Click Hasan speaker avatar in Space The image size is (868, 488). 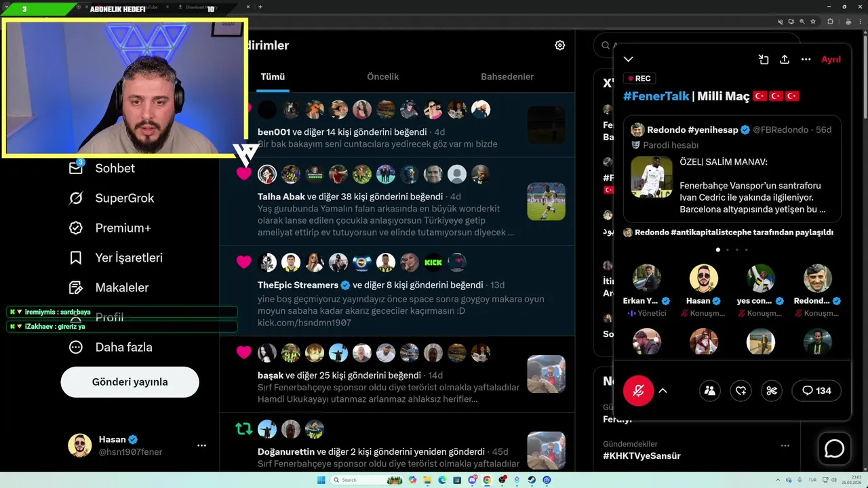tap(704, 279)
